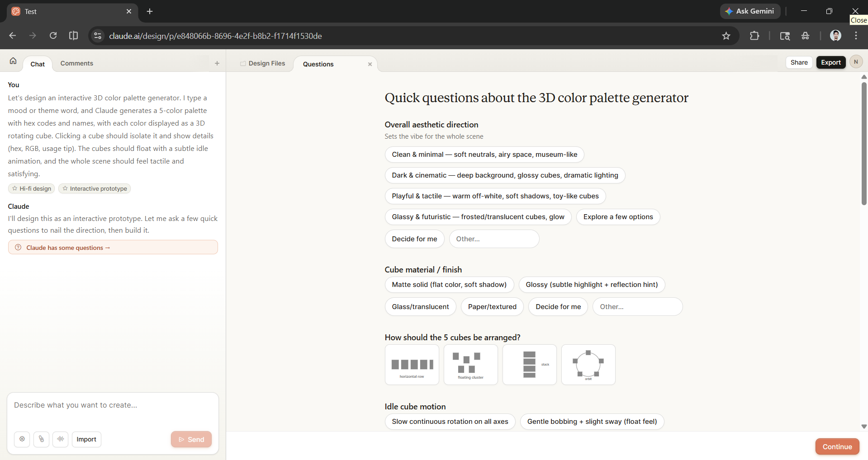
Task: Open the browser Extensions puzzle icon
Action: click(754, 36)
